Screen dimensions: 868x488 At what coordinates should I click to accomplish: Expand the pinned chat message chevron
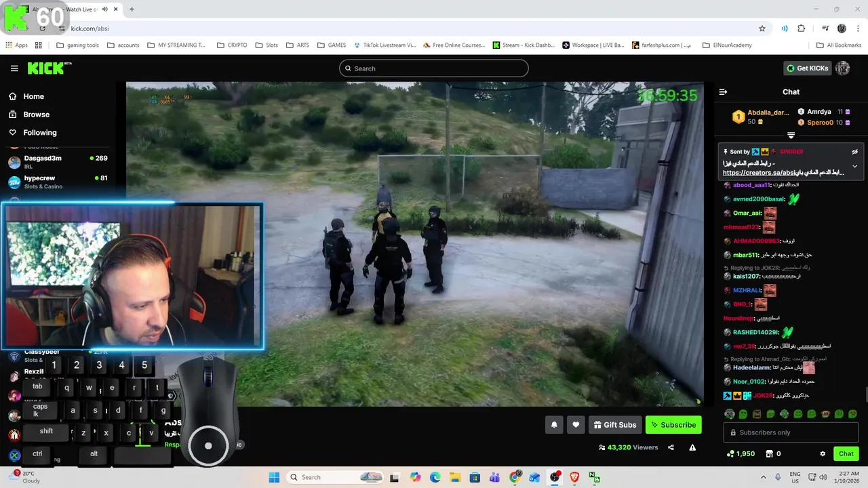coord(854,166)
